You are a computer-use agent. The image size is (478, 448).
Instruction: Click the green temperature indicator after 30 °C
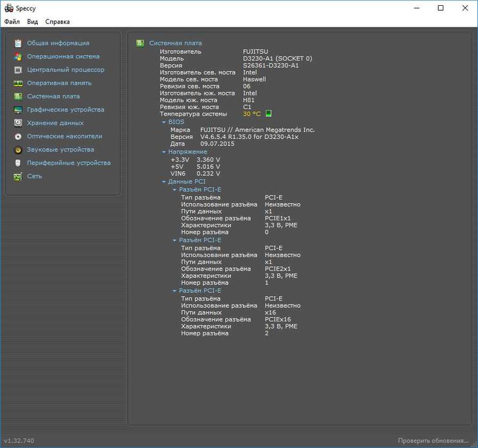coord(268,113)
